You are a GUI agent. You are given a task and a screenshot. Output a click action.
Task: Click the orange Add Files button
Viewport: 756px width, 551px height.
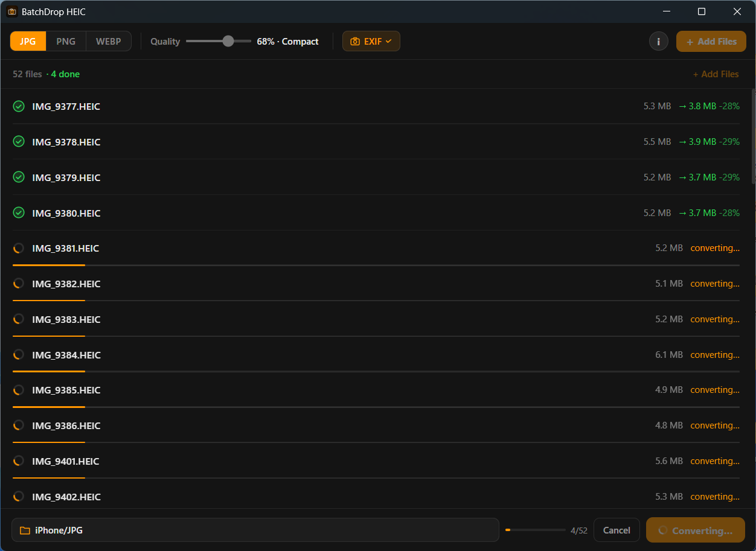coord(711,42)
